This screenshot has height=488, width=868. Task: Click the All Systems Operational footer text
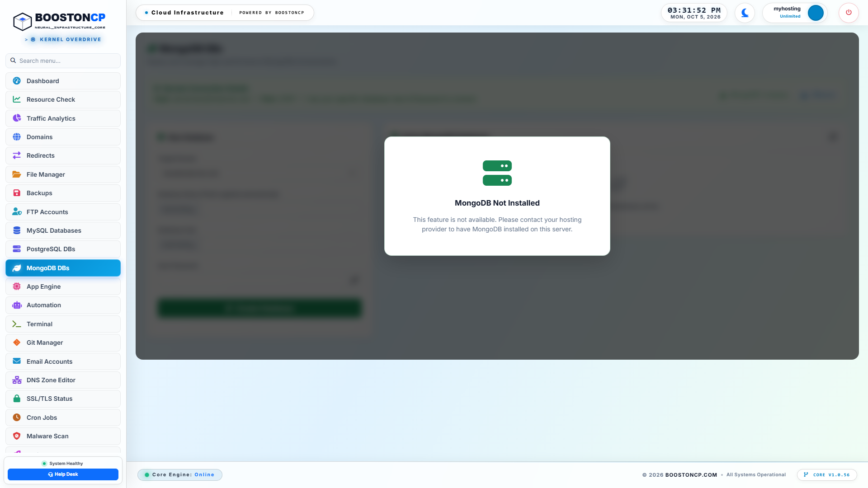[756, 475]
